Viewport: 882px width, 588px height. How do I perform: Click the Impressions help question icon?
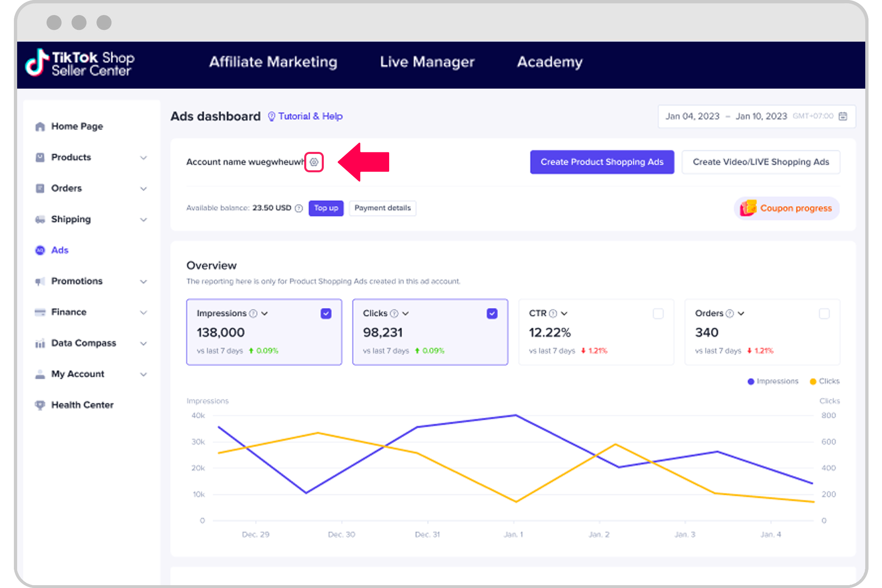click(253, 314)
